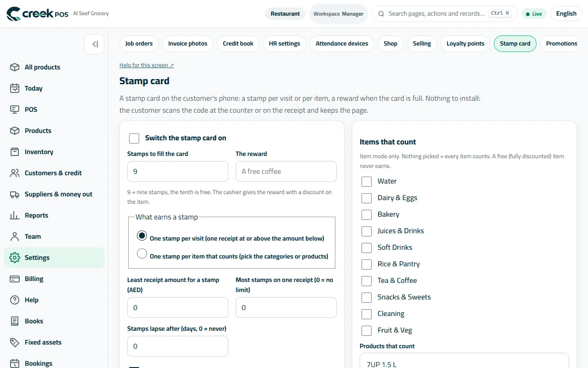Click the Restaurant button in header
Image resolution: width=588 pixels, height=368 pixels.
285,14
